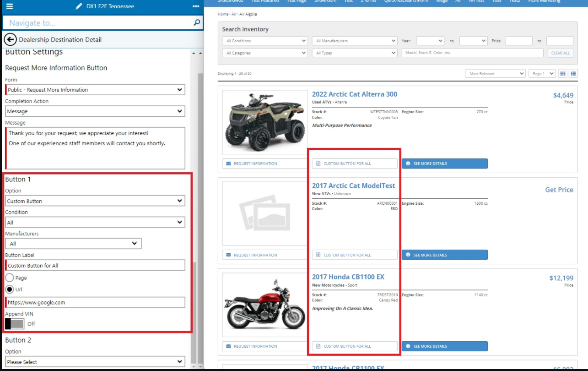Switch to list view icon
The height and width of the screenshot is (371, 588).
(573, 73)
